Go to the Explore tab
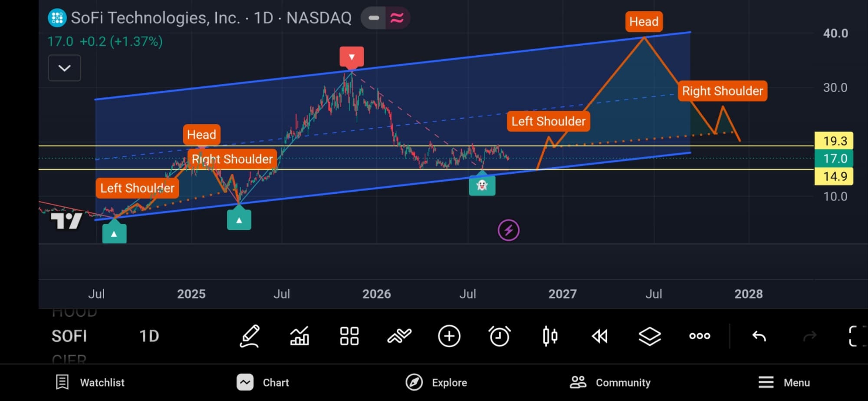 click(x=436, y=382)
